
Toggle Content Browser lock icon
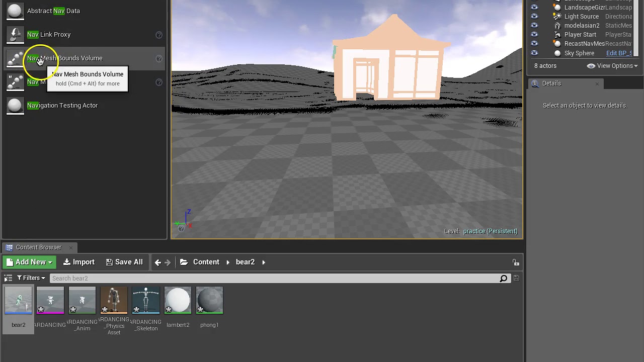click(516, 262)
